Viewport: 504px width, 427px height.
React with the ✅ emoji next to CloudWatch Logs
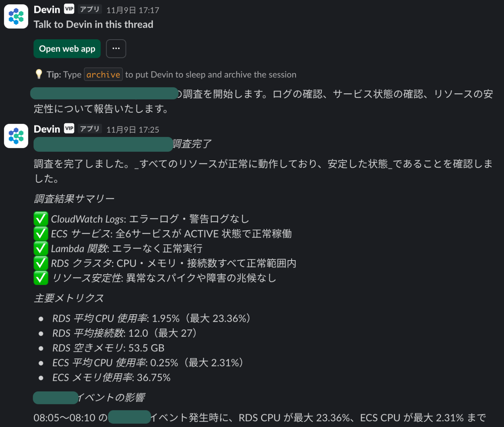point(41,218)
